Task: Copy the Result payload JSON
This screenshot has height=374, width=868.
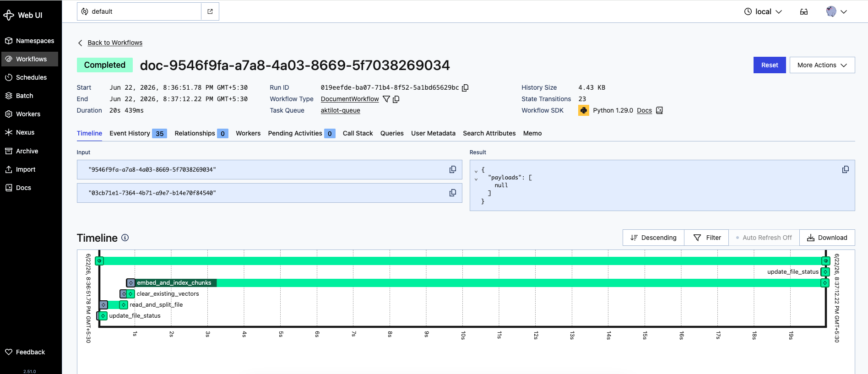Action: pyautogui.click(x=845, y=169)
